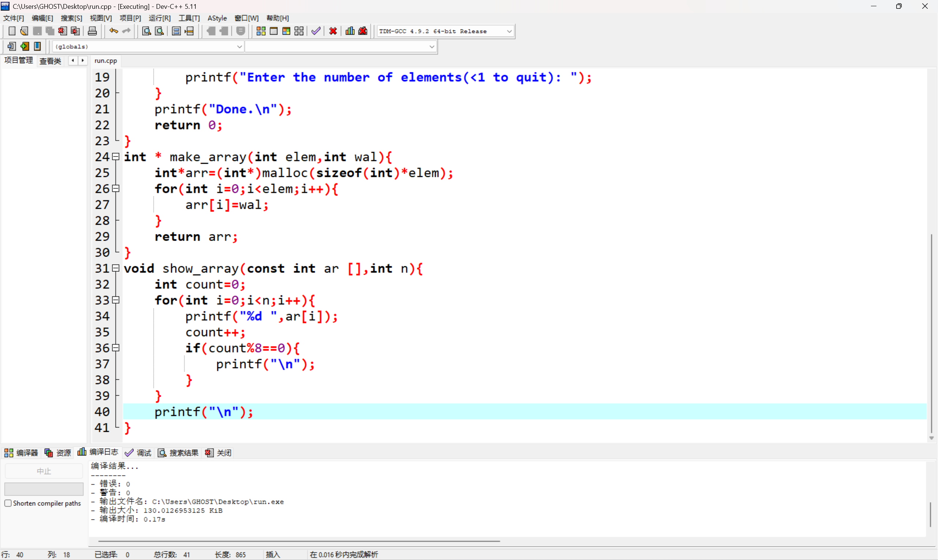Click the red X stop execution icon
The width and height of the screenshot is (938, 560).
pyautogui.click(x=333, y=31)
